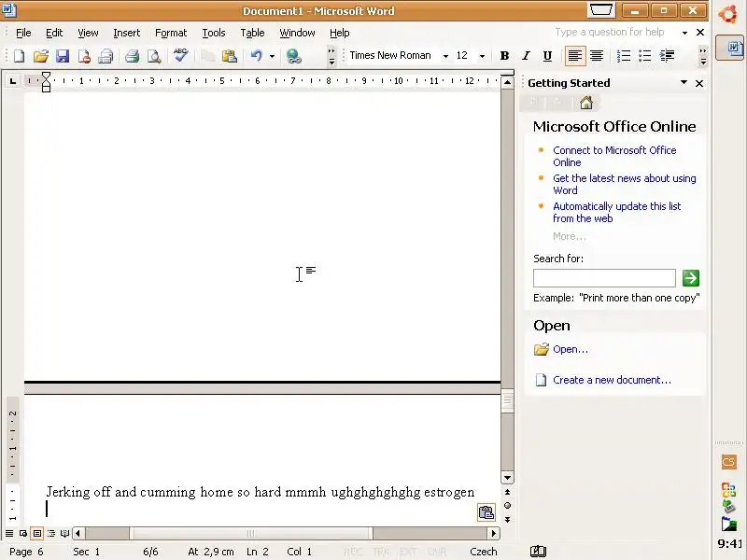
Task: Create a new blank document icon
Action: click(x=19, y=56)
